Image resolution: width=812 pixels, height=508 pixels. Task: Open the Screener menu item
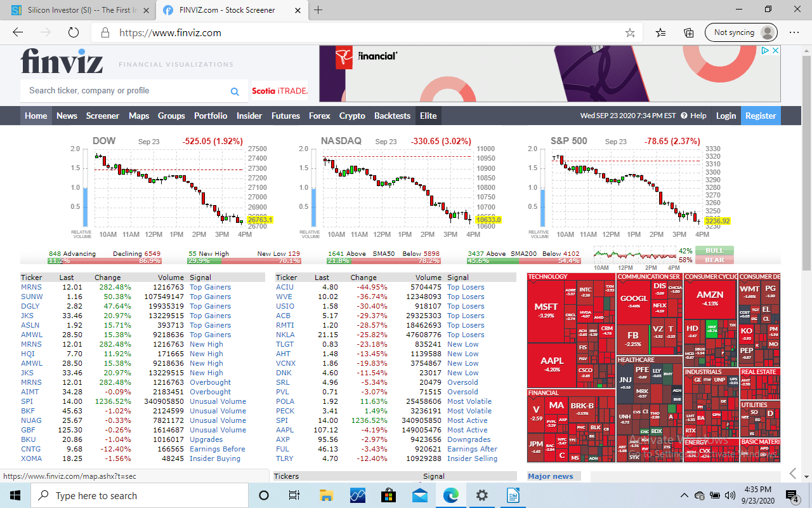tap(102, 116)
